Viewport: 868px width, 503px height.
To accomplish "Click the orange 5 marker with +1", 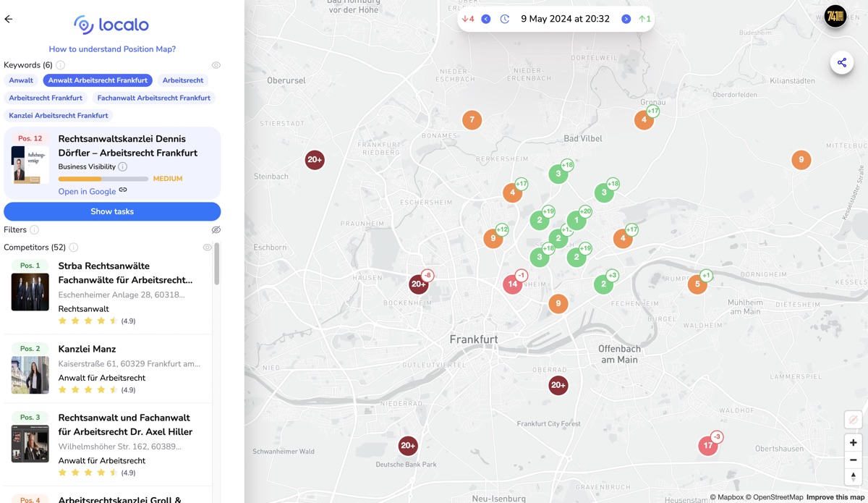I will 697,284.
